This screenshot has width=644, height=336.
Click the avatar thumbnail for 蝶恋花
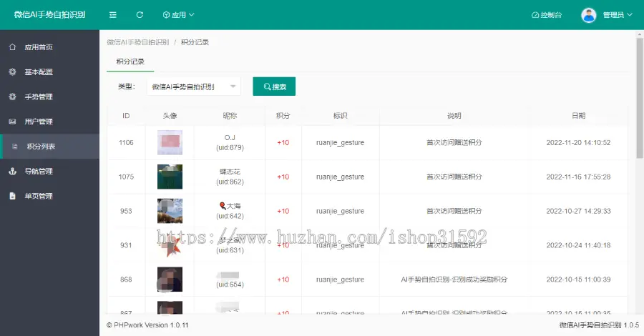click(x=170, y=177)
